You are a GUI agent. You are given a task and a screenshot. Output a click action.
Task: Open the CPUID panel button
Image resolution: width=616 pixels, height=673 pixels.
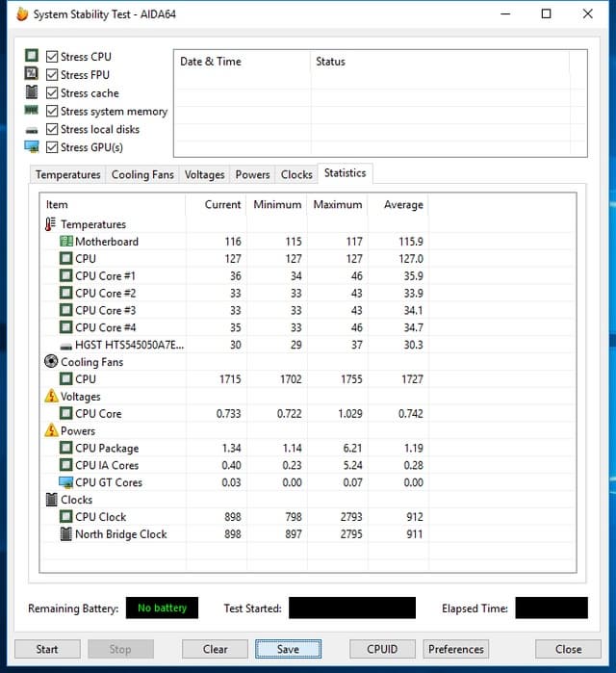click(382, 649)
